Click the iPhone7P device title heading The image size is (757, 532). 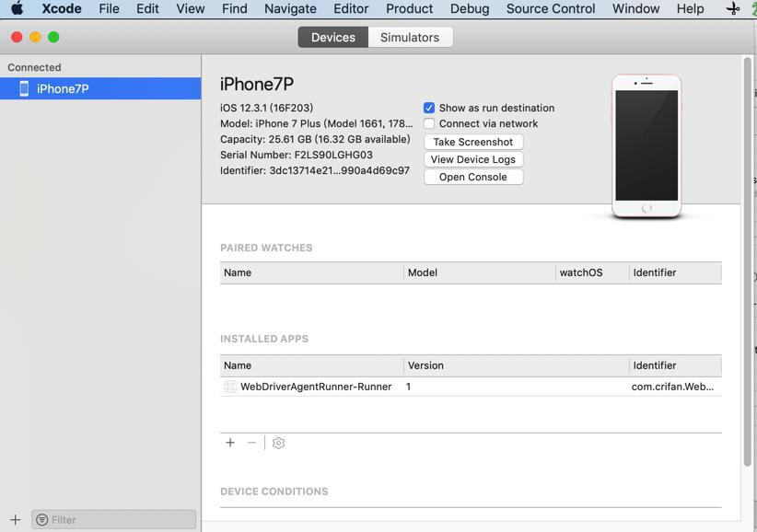point(257,85)
